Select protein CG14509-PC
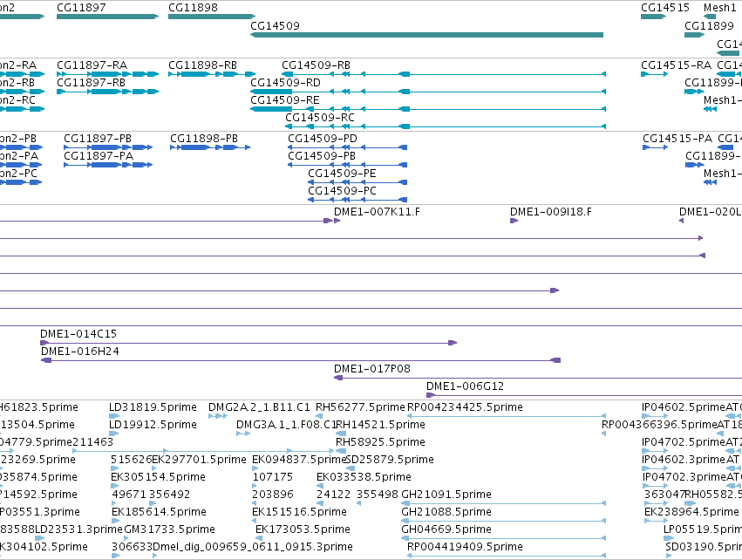742x560 pixels. [357, 200]
